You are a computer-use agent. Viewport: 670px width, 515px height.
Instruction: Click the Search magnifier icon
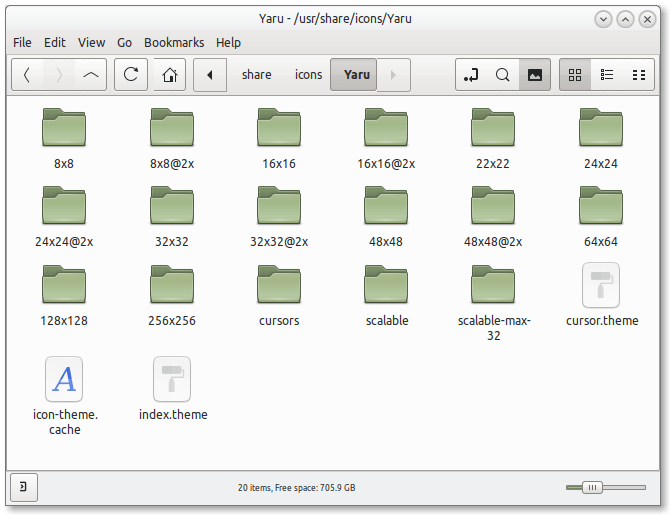coord(503,75)
